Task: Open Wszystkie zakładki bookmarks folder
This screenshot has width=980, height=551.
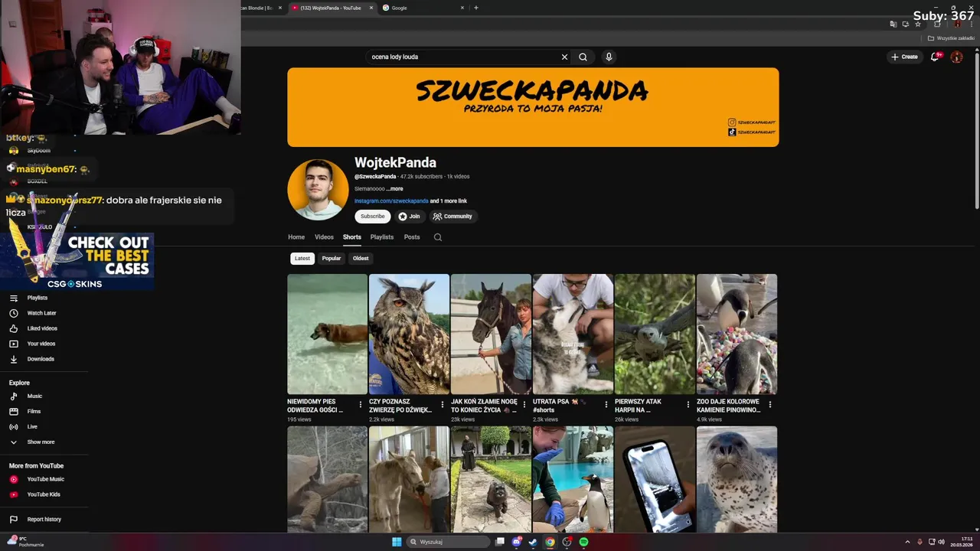Action: [x=951, y=38]
